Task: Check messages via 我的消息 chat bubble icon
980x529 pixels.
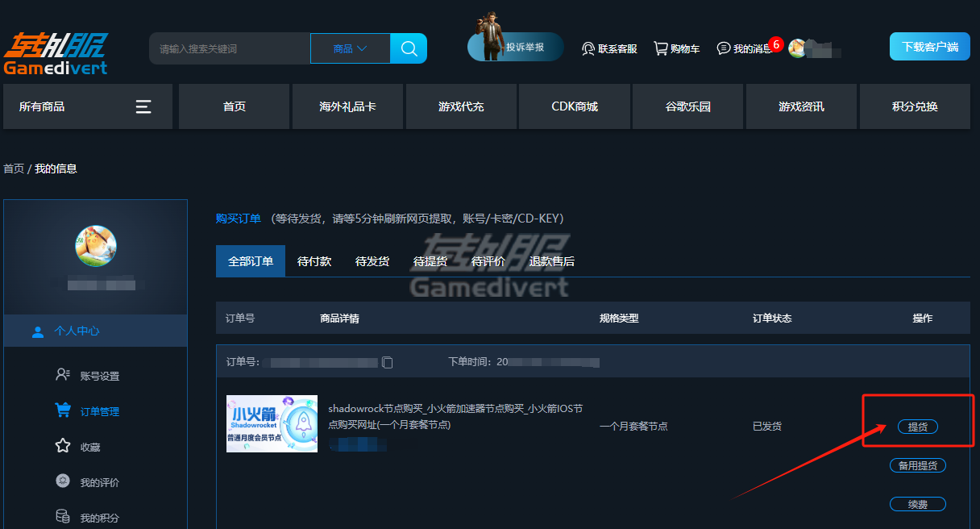Action: [x=724, y=48]
